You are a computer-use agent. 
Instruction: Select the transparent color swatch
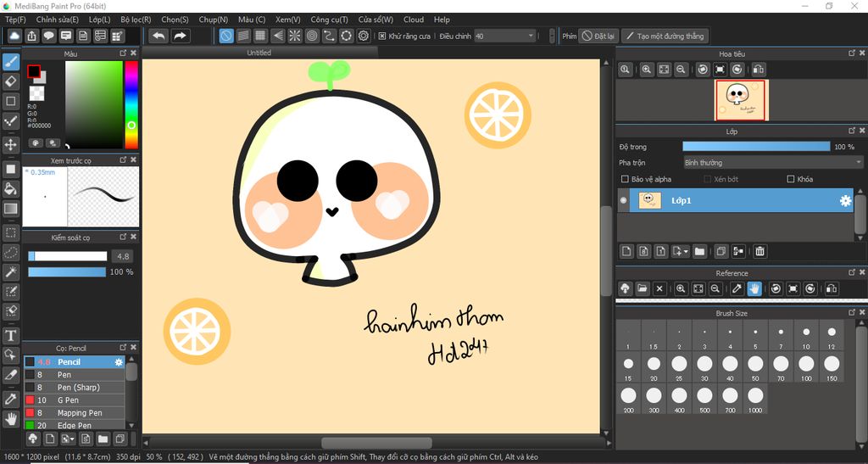click(37, 93)
